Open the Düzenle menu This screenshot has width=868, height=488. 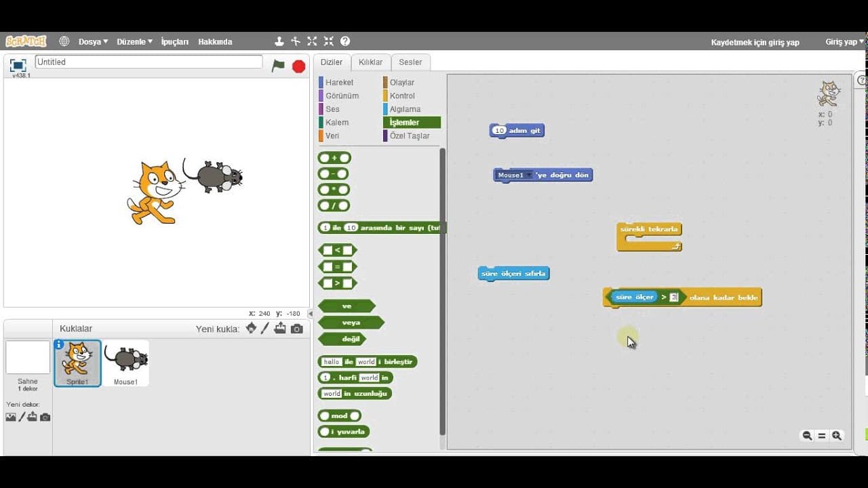click(134, 41)
